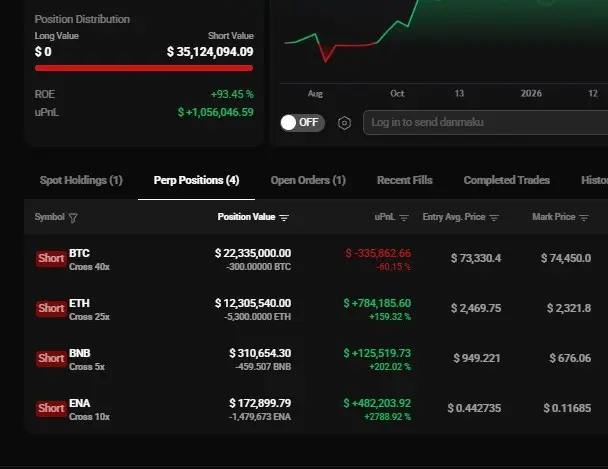Image resolution: width=608 pixels, height=469 pixels.
Task: Click Cross 40x leverage label
Action: pos(89,267)
